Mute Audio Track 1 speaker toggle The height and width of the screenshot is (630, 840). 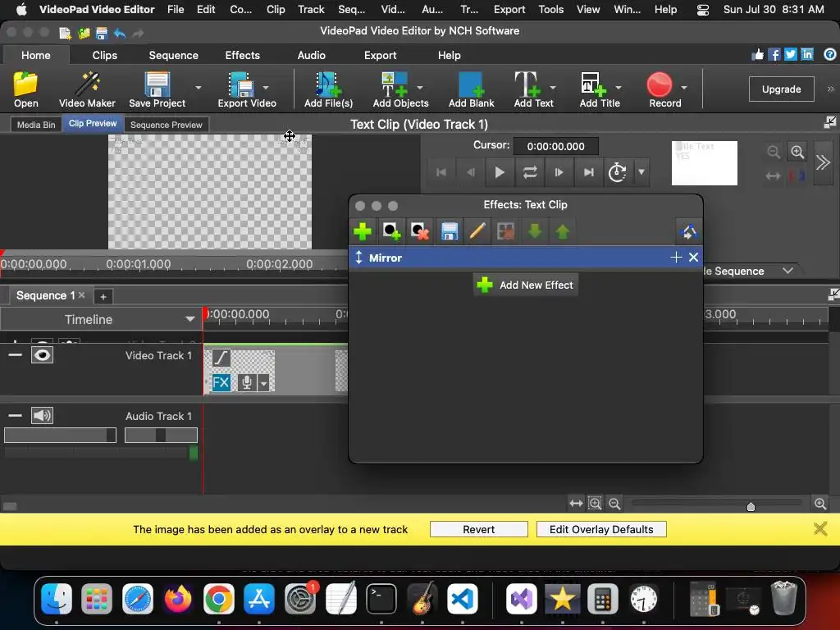pyautogui.click(x=42, y=416)
